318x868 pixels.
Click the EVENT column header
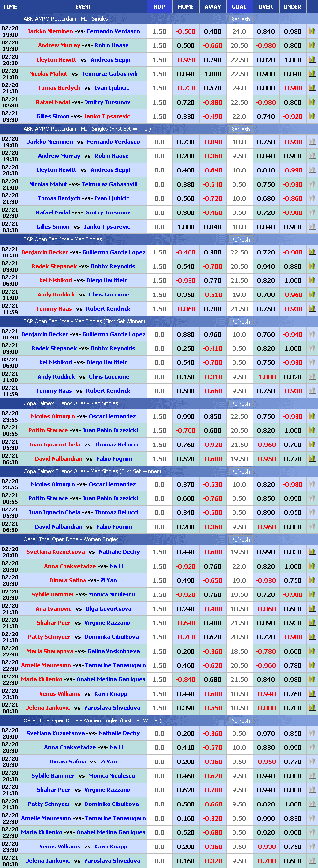coord(83,7)
